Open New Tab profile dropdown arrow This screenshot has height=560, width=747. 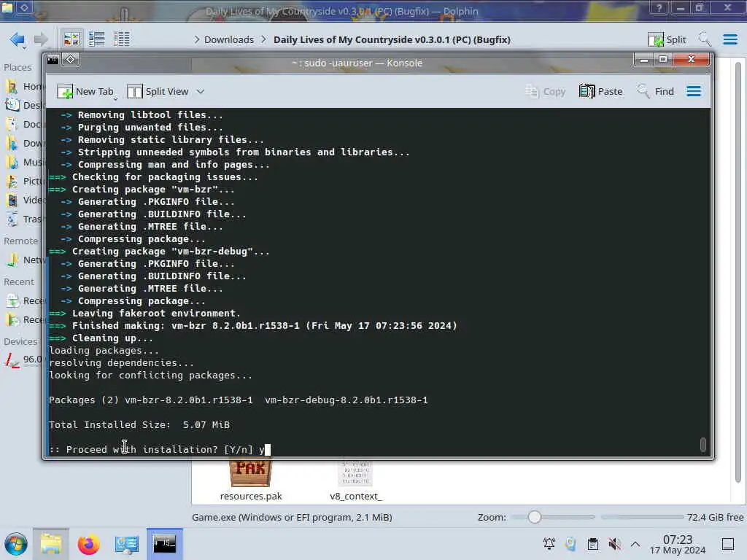click(x=115, y=98)
